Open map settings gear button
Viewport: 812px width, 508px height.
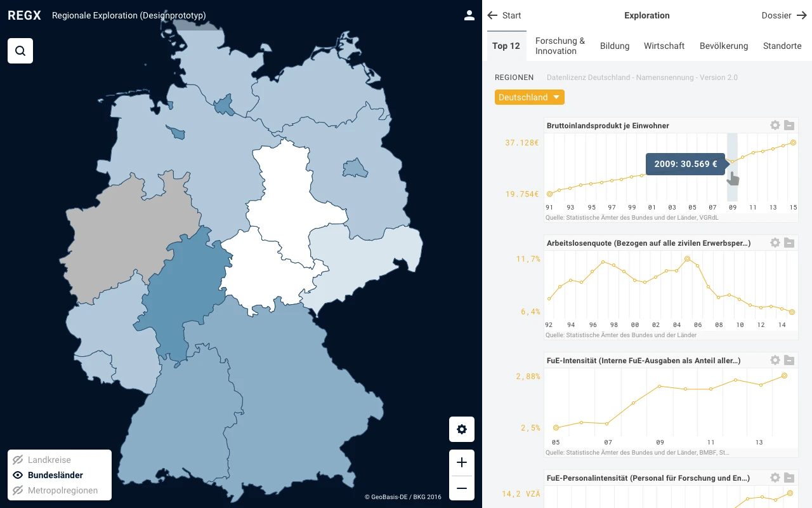pos(462,429)
